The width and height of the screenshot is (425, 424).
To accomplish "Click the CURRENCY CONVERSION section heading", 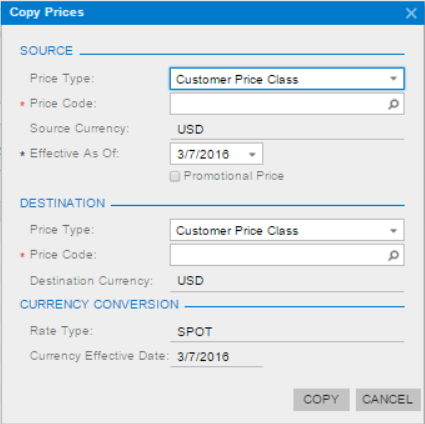I will click(x=99, y=304).
